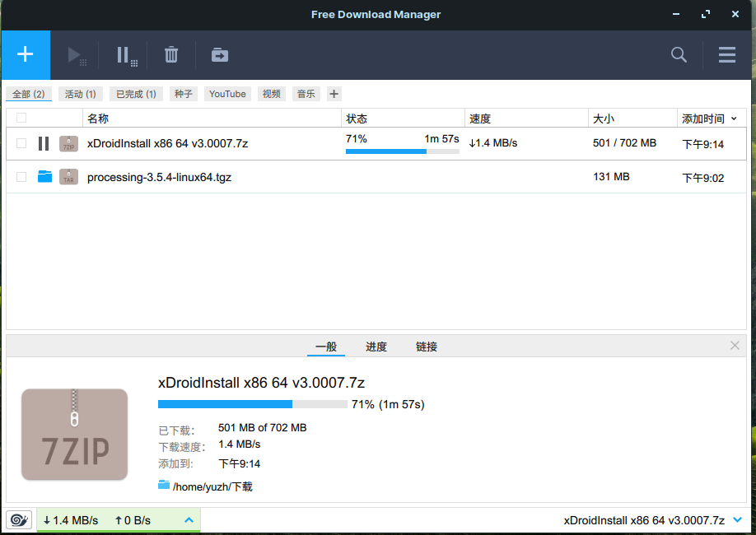Toggle the 添加时间 column sort arrow
This screenshot has width=756, height=535.
point(734,119)
